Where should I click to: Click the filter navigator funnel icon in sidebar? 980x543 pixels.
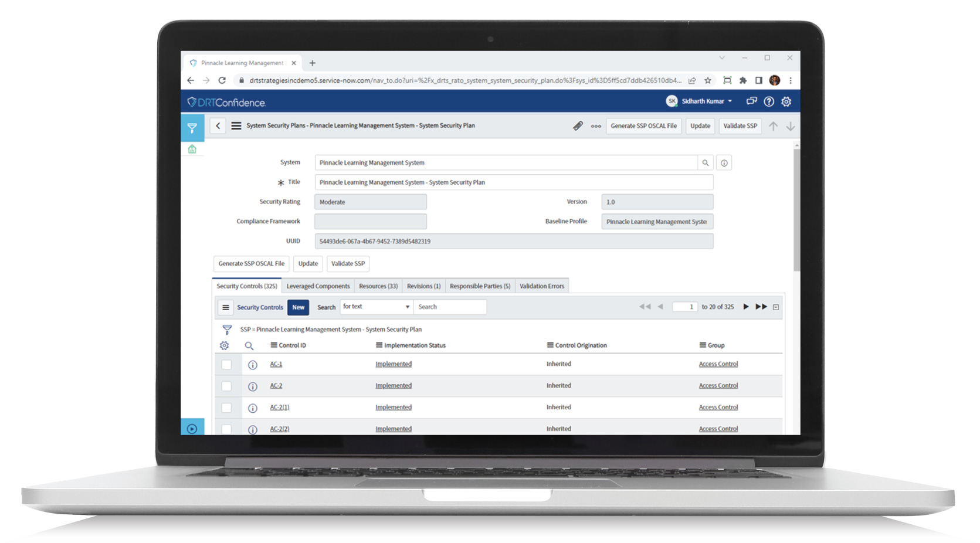click(192, 127)
